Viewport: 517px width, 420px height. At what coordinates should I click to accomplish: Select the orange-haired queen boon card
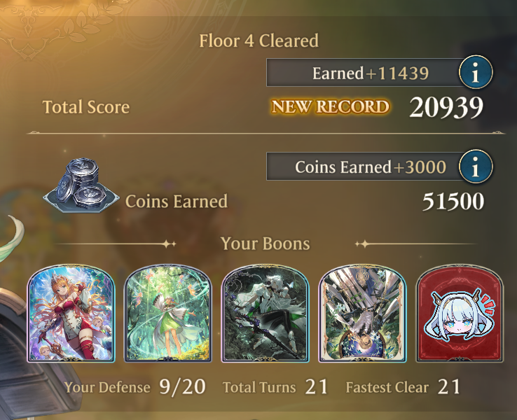[71, 314]
